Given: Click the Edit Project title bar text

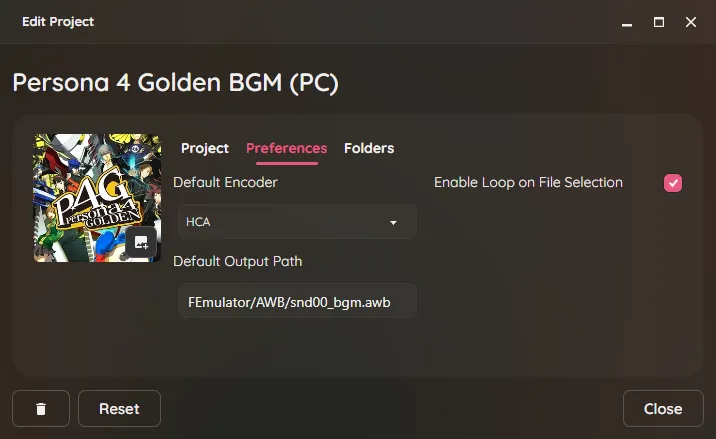Looking at the screenshot, I should coord(58,22).
